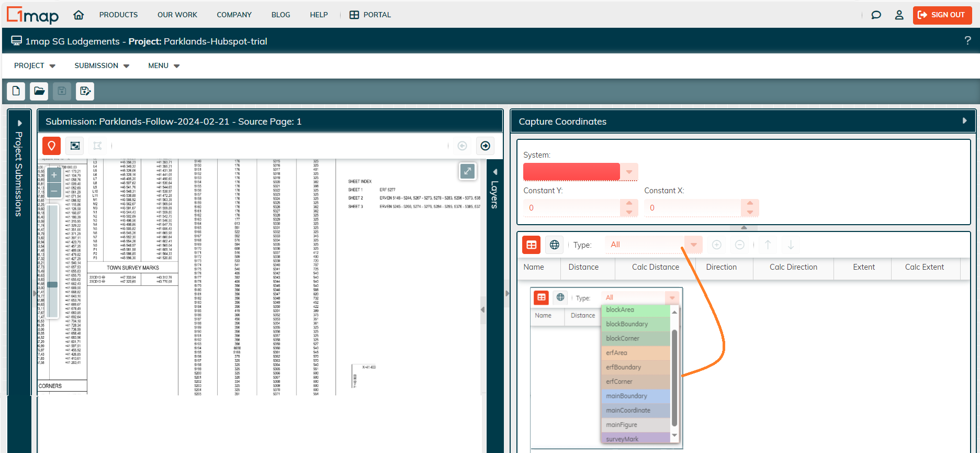Open the chat messages icon

point(876,15)
